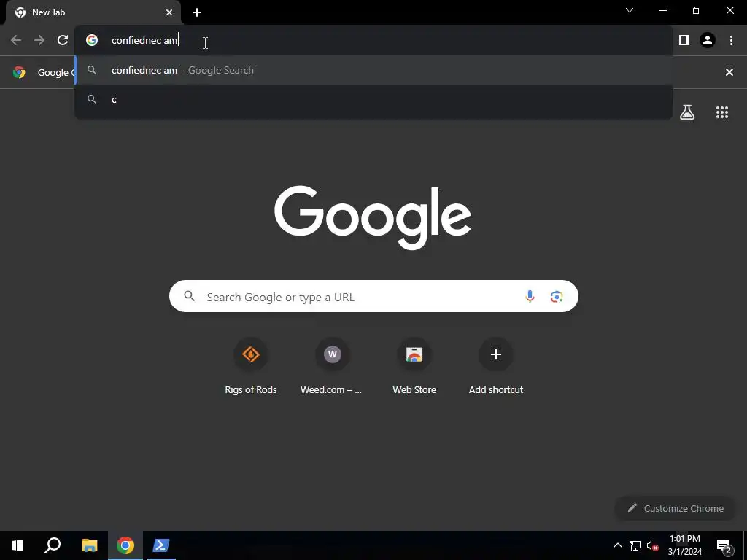Search by image with Google Lens
Image resolution: width=747 pixels, height=560 pixels.
coord(557,297)
